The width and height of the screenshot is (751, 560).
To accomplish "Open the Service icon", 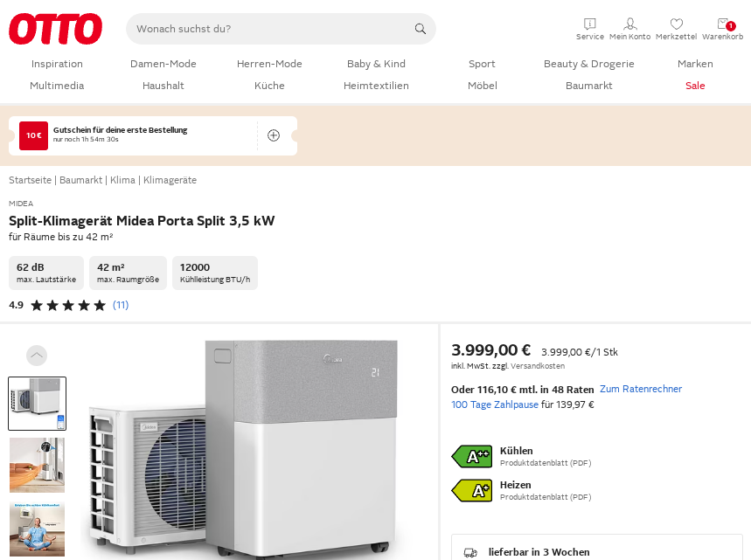I will tap(589, 29).
